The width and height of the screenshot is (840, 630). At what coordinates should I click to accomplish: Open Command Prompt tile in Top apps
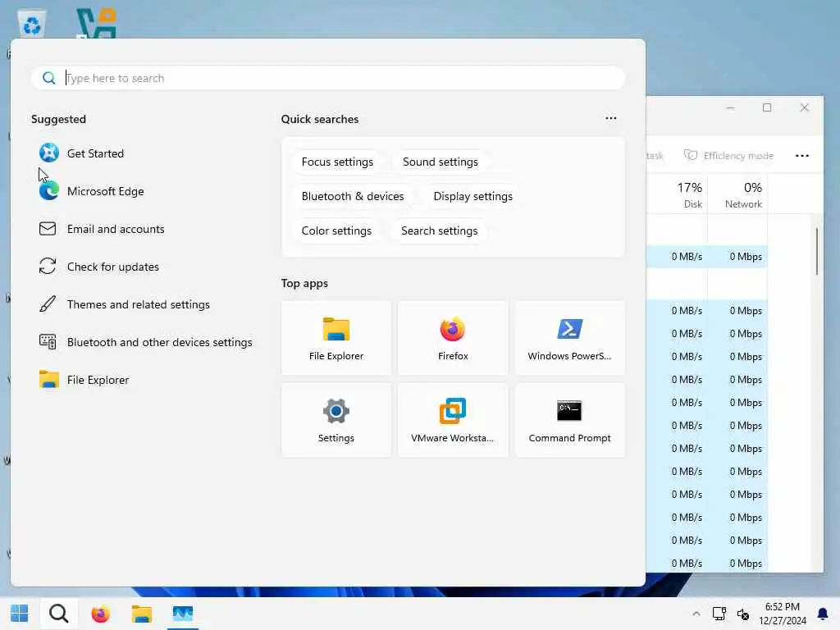[x=569, y=420]
